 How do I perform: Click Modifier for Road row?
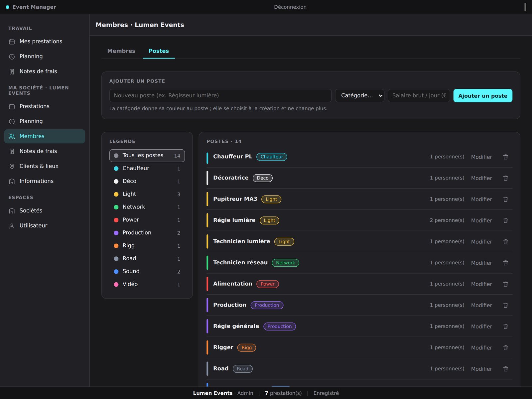(481, 369)
